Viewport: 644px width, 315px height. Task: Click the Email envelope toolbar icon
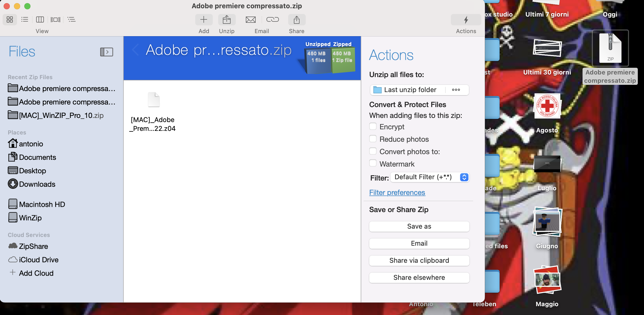pos(250,20)
